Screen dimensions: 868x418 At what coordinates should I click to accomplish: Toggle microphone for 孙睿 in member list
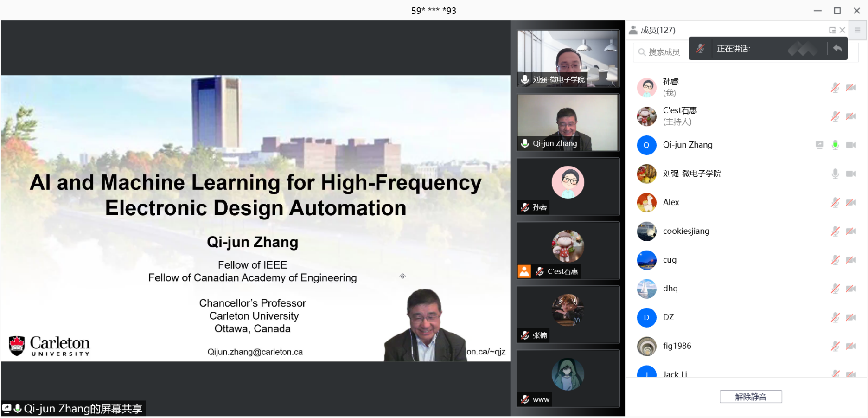coord(835,88)
